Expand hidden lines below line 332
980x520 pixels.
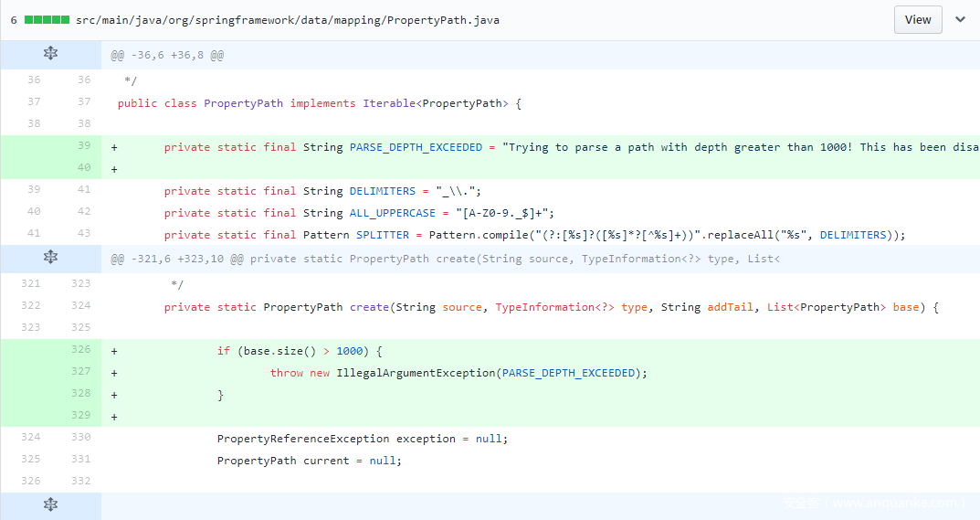[50, 504]
